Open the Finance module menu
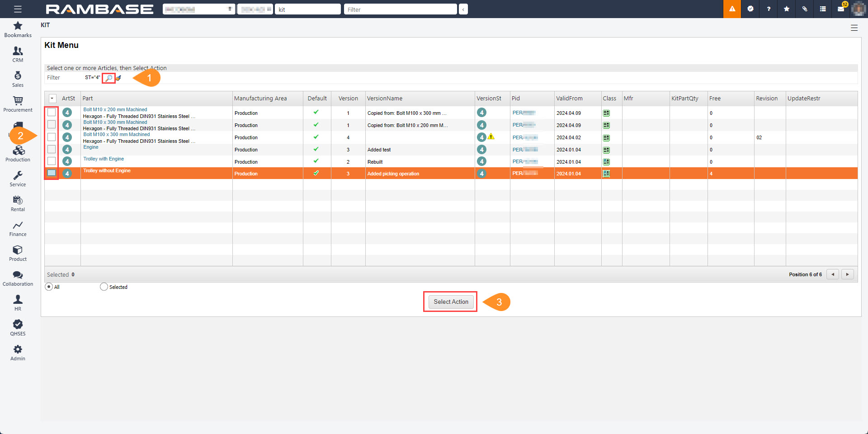The width and height of the screenshot is (868, 434). click(18, 229)
